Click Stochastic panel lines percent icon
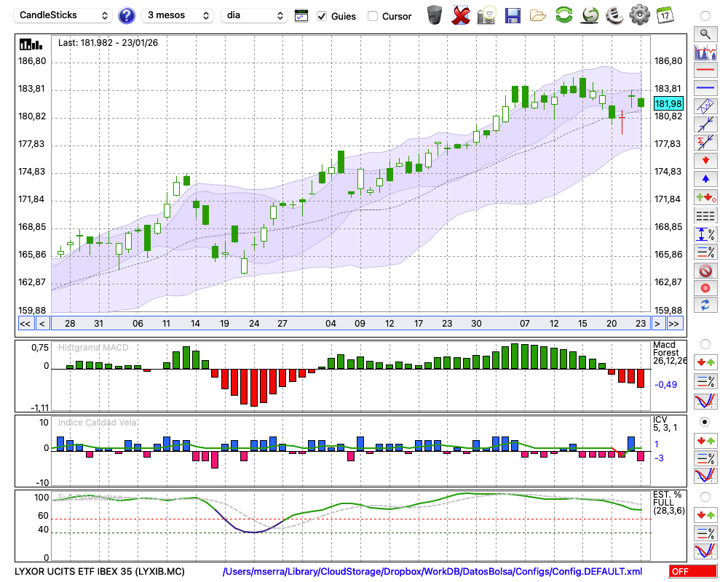The image size is (728, 582). pyautogui.click(x=705, y=533)
